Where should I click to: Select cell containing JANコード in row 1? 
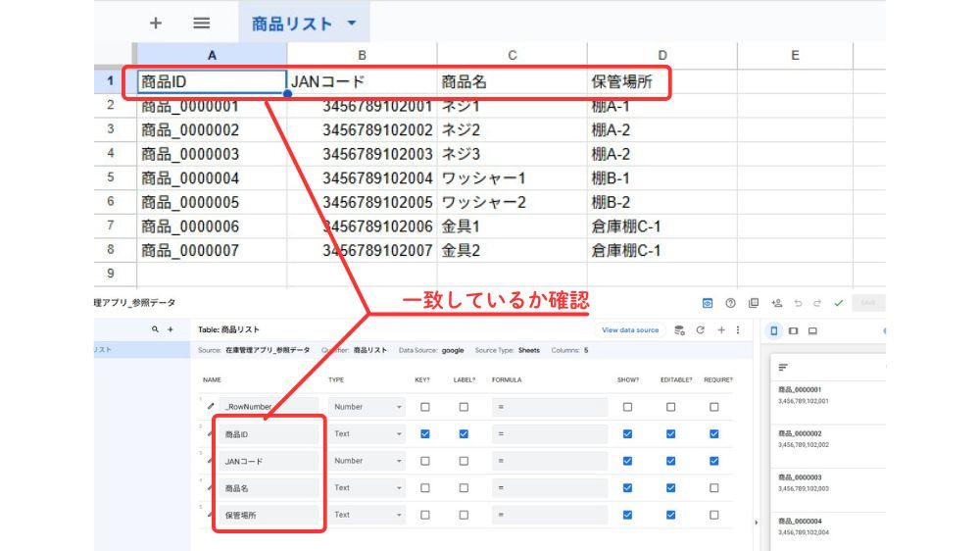(x=362, y=81)
